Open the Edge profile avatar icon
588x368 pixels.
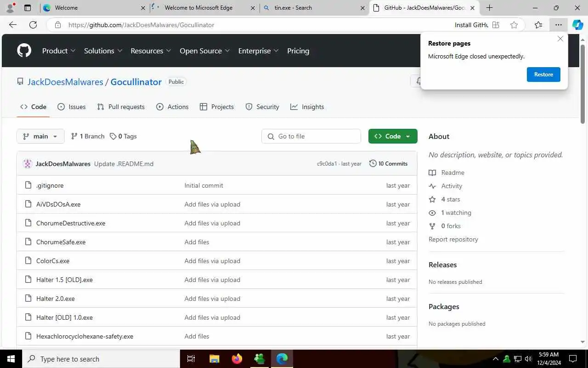pyautogui.click(x=10, y=8)
